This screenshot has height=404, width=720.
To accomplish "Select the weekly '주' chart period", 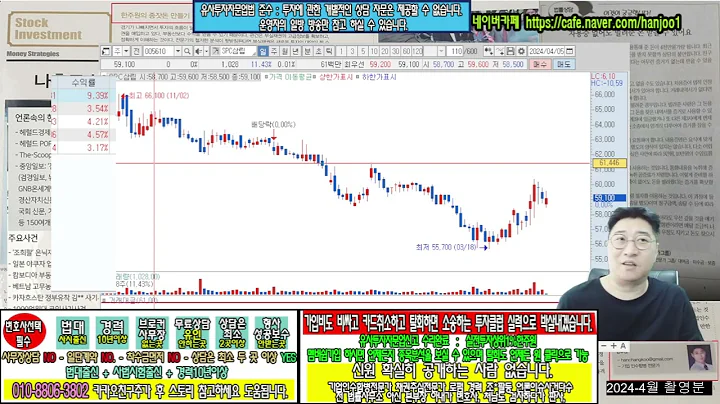I will 274,51.
